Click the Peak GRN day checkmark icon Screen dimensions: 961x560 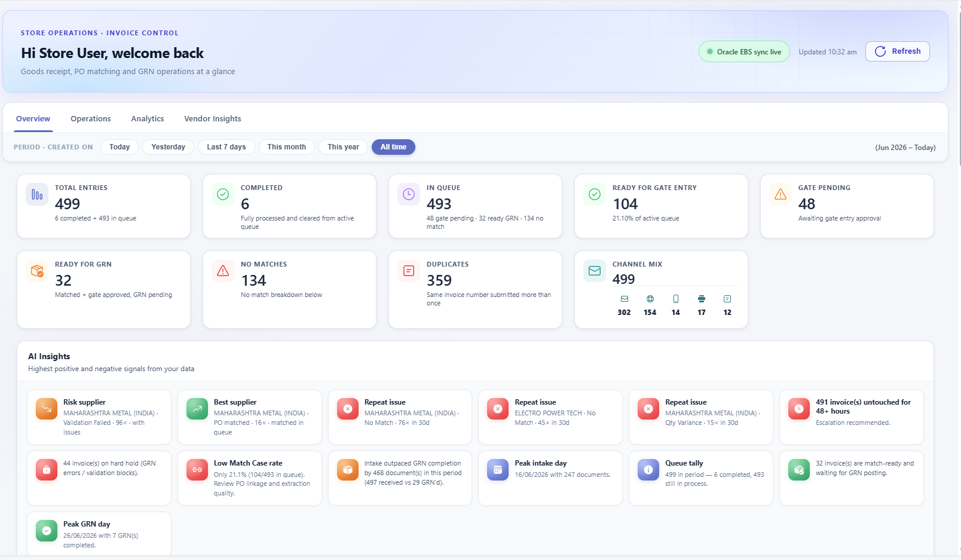coord(47,531)
